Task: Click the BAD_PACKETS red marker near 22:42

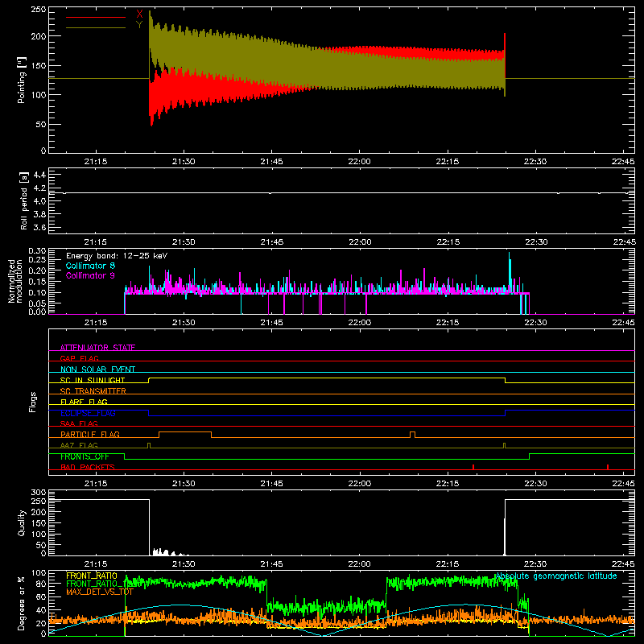Action: click(x=608, y=467)
